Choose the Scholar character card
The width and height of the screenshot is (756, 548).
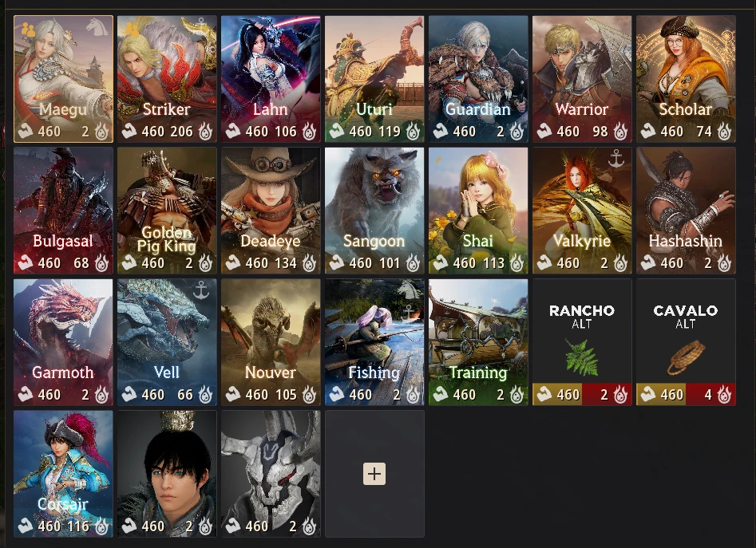pos(686,79)
